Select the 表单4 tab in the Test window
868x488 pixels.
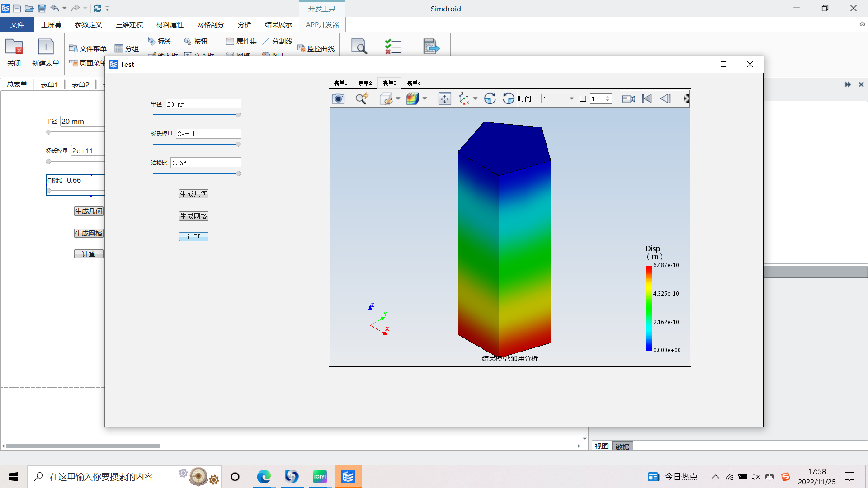[414, 83]
